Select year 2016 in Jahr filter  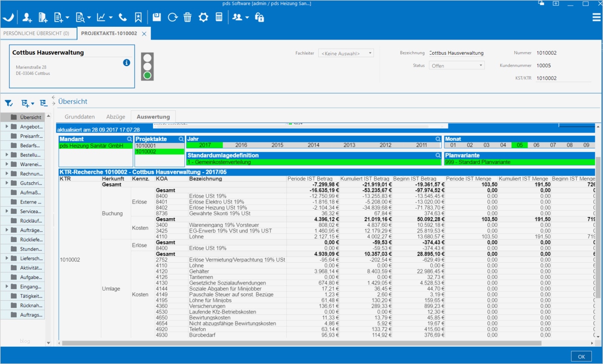tap(241, 145)
